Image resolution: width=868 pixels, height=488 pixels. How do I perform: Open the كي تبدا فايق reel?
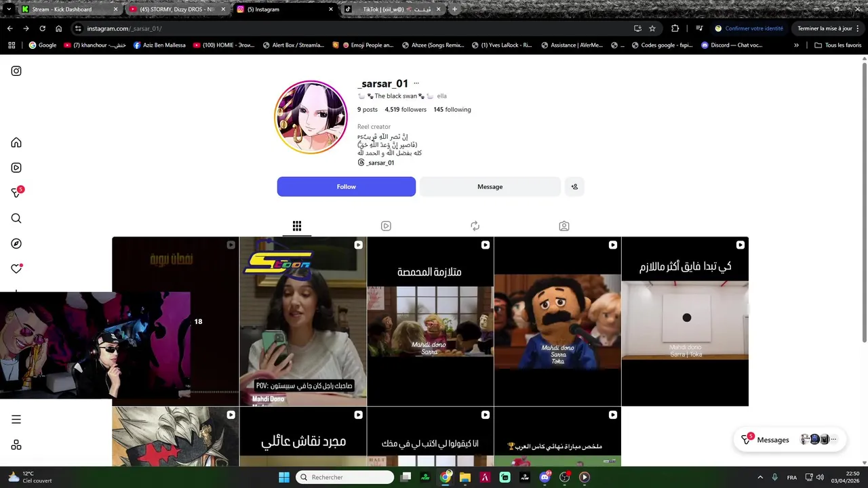pyautogui.click(x=685, y=322)
